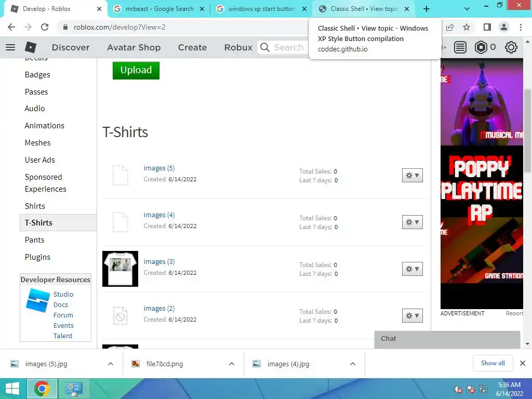Expand options for images (4).jpg download

click(x=353, y=364)
